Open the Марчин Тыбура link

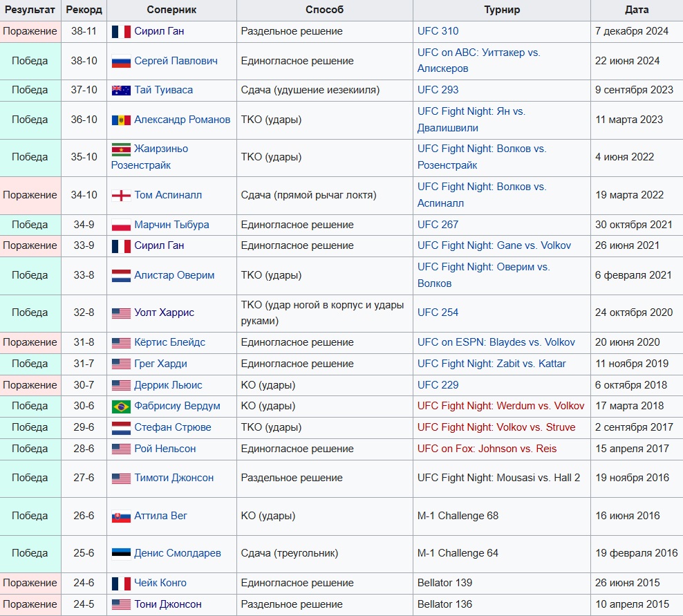click(171, 225)
